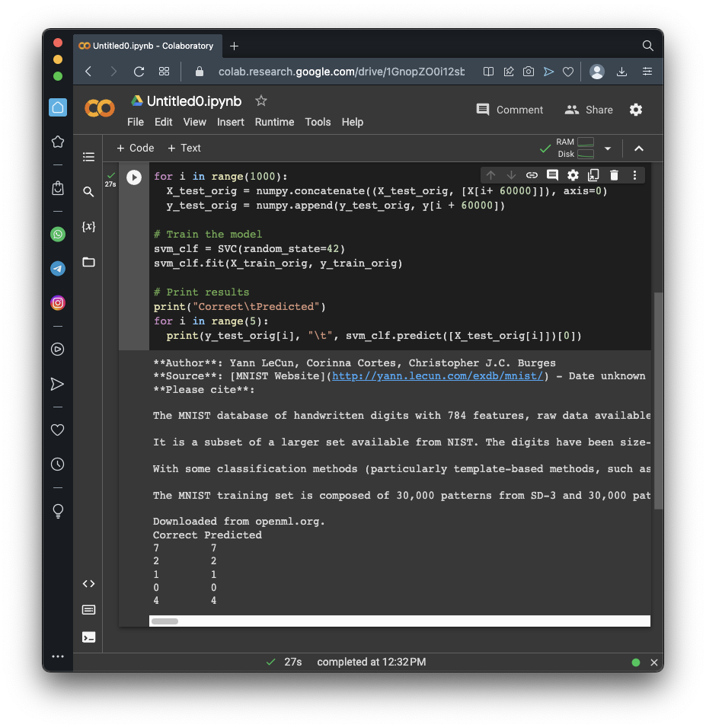Click the Share button
706x728 pixels.
pyautogui.click(x=589, y=110)
